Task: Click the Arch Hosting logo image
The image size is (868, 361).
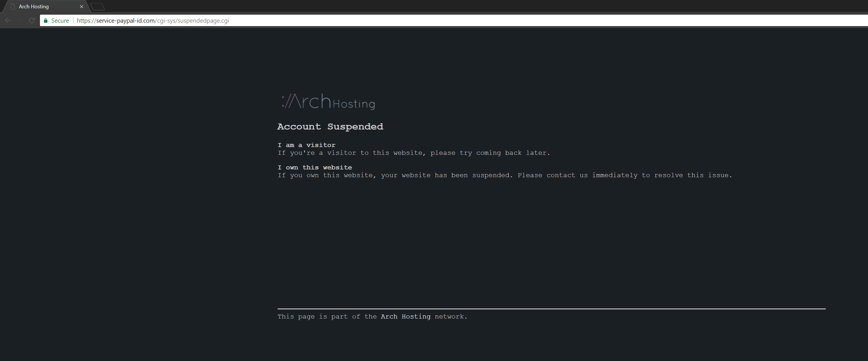Action: coord(328,101)
